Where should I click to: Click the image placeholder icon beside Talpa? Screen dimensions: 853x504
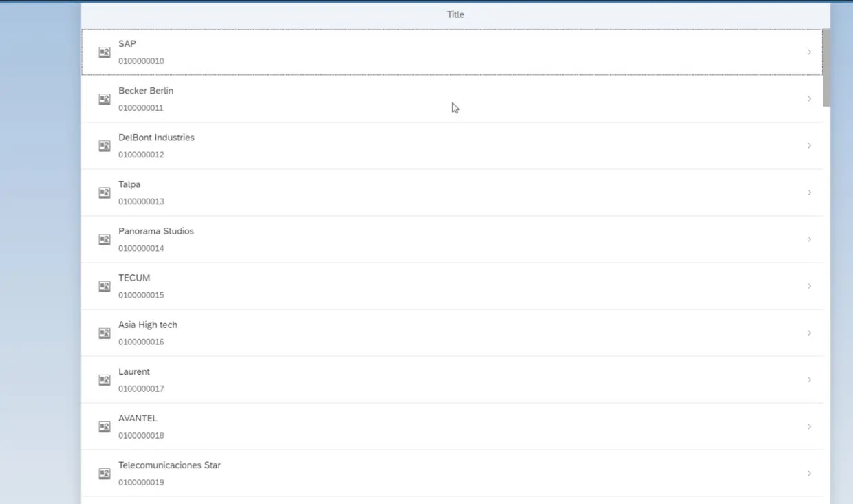click(x=105, y=193)
